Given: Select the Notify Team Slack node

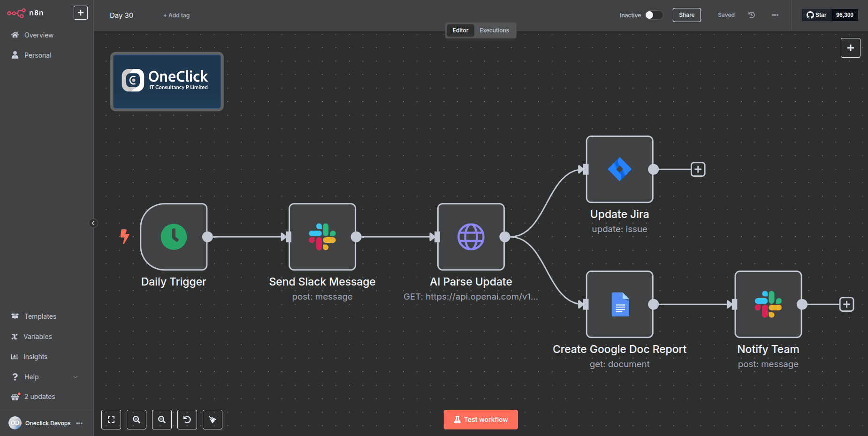Looking at the screenshot, I should coord(768,304).
